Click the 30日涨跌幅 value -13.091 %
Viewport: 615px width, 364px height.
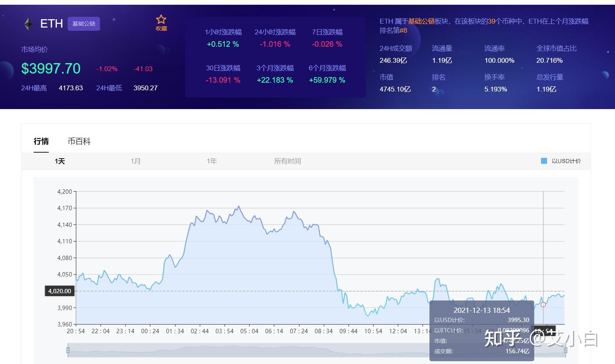[x=223, y=80]
